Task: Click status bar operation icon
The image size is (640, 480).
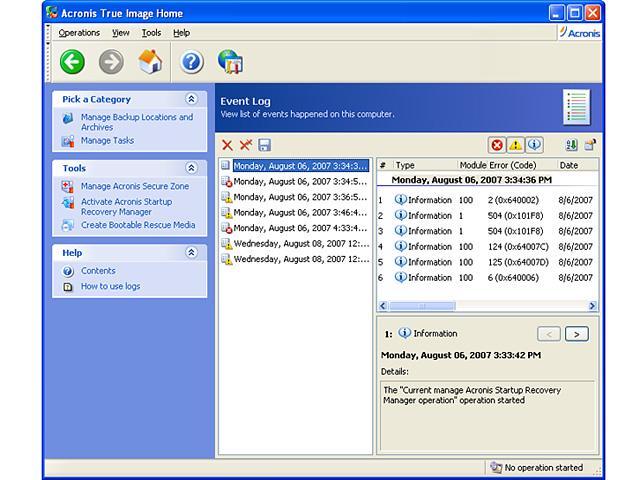Action: pyautogui.click(x=496, y=467)
